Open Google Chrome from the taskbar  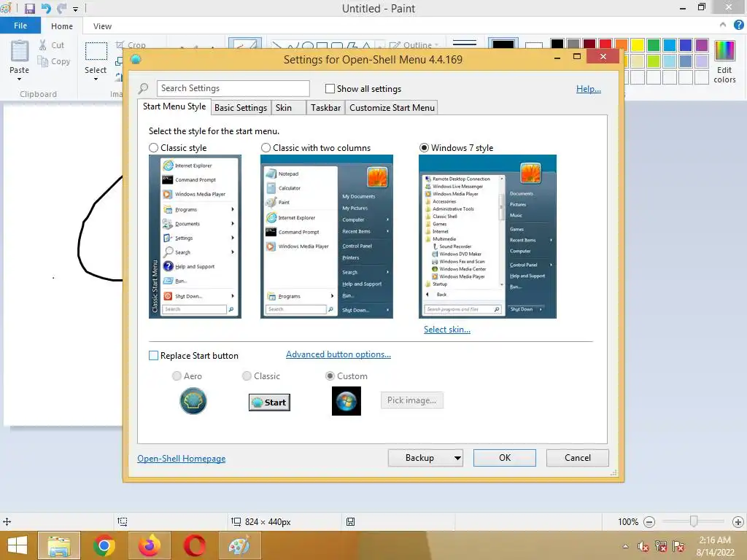(x=104, y=545)
